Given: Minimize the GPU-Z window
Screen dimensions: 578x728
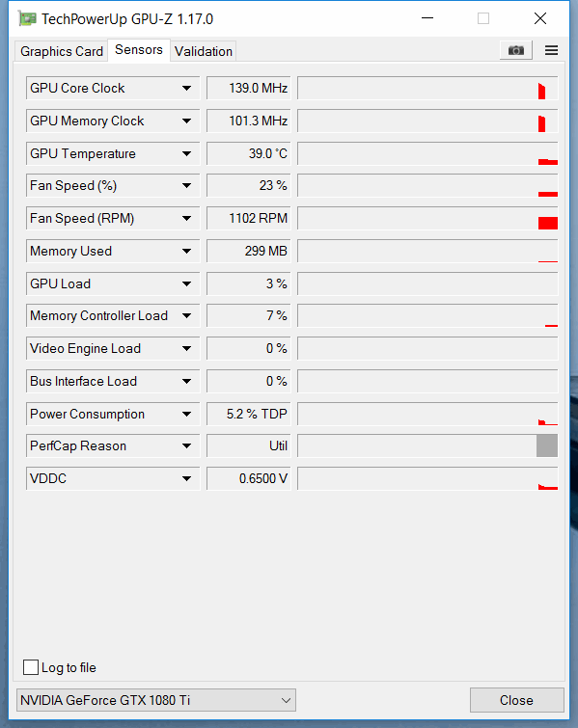Looking at the screenshot, I should tap(427, 18).
